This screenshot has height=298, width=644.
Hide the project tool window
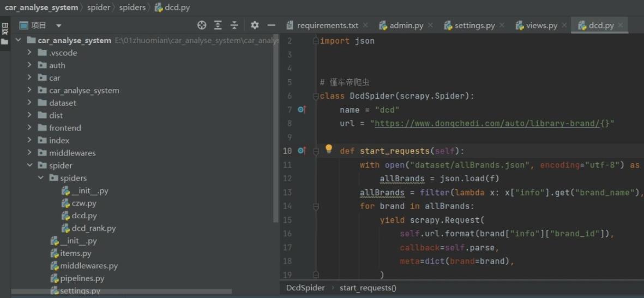(x=271, y=26)
